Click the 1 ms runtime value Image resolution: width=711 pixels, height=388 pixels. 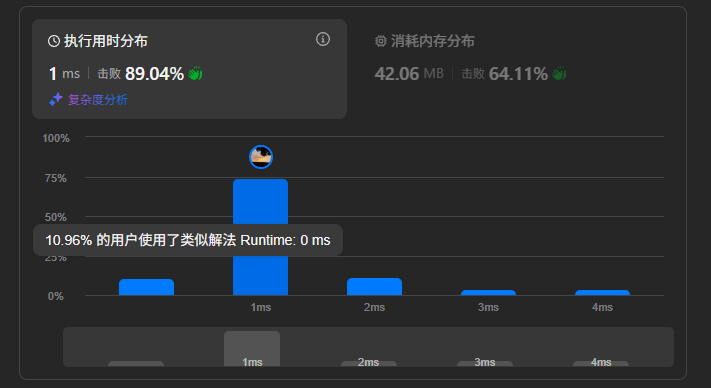point(64,73)
